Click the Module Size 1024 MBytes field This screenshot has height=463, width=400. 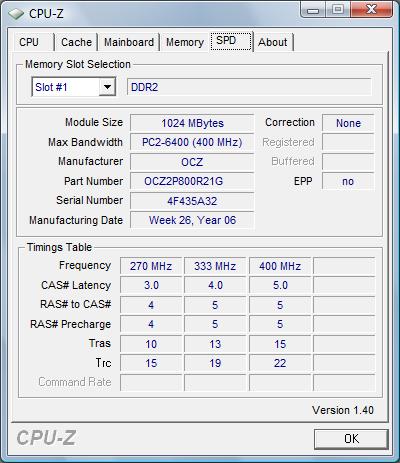tap(192, 123)
